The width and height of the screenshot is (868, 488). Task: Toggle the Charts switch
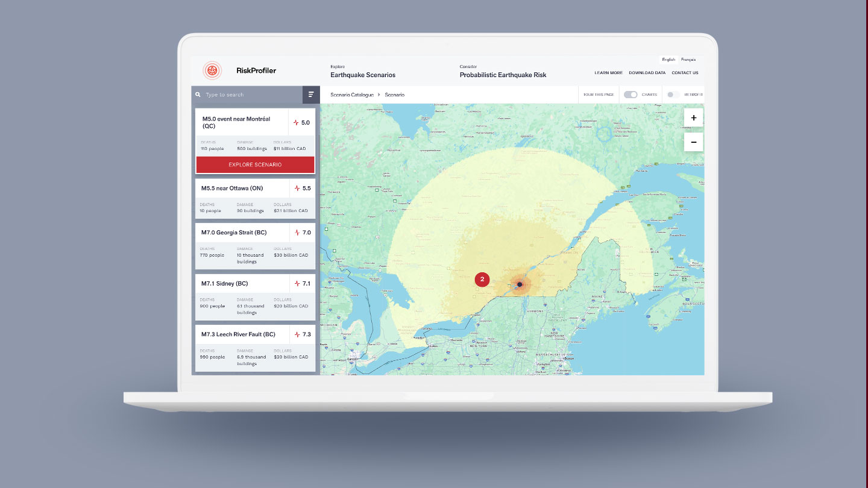(x=631, y=95)
